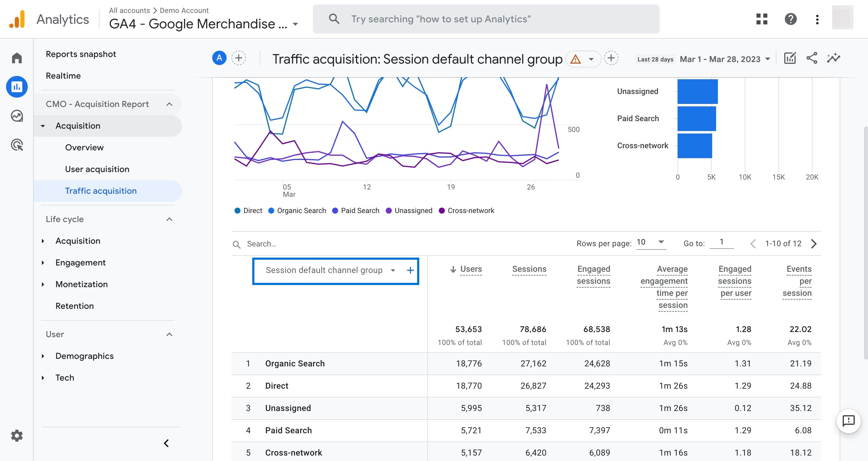Open the Home icon in left navigation

(17, 58)
